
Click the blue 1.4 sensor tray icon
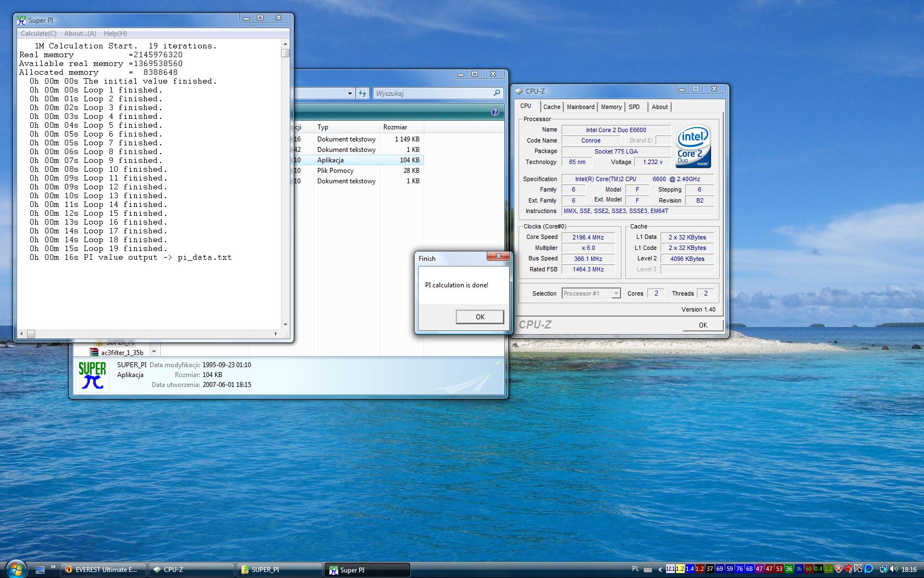tap(690, 569)
